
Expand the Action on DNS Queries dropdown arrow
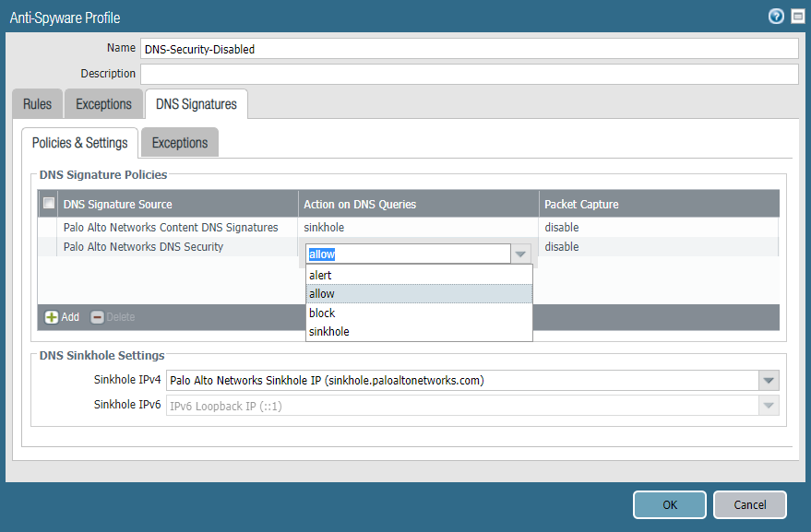(x=521, y=254)
